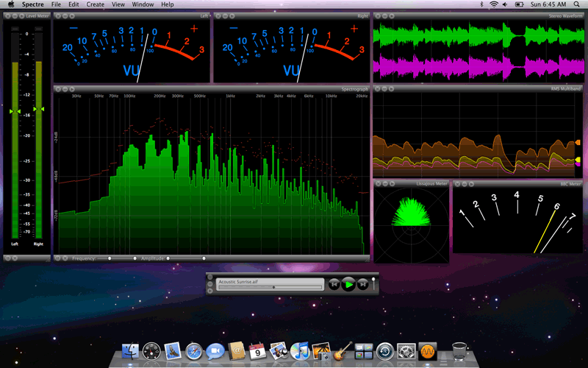Open Mail from the Dock
The image size is (588, 368).
(173, 352)
